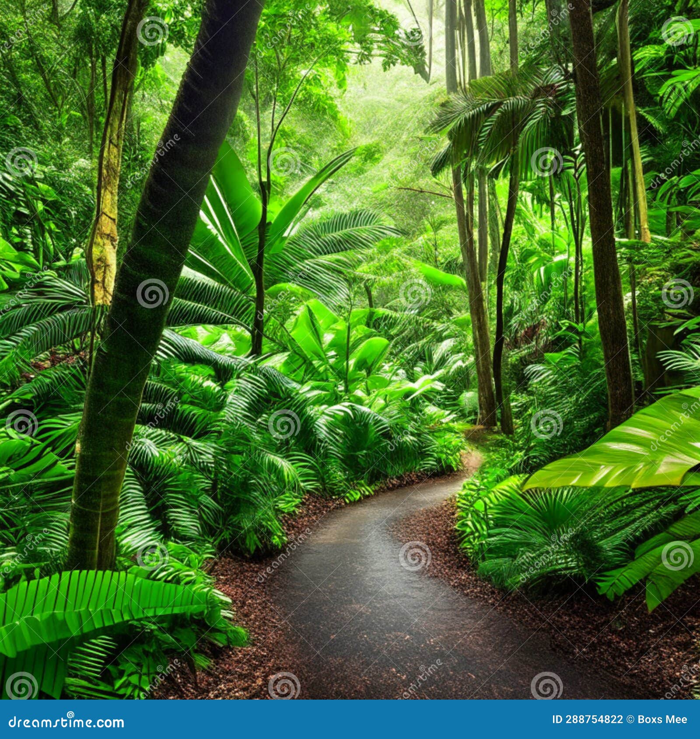This screenshot has height=739, width=700.
Task: Click the diagonal dreamstime watermark text top-left
Action: (31, 39)
